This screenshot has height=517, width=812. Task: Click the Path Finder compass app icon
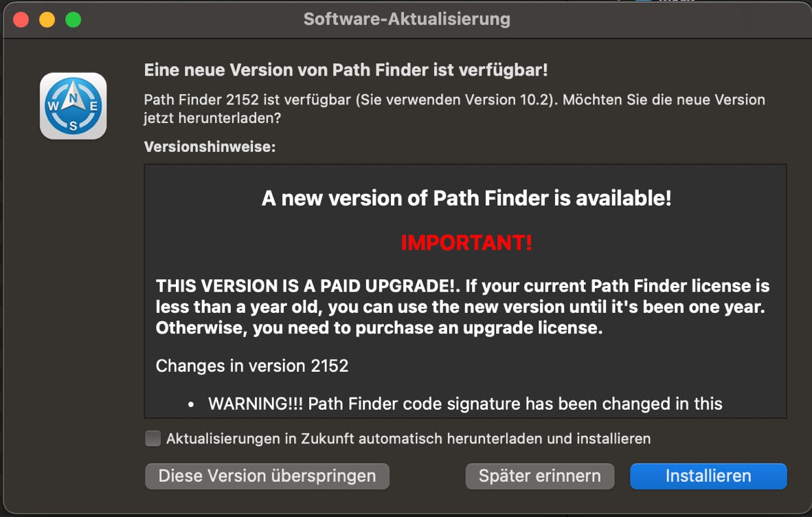tap(73, 106)
